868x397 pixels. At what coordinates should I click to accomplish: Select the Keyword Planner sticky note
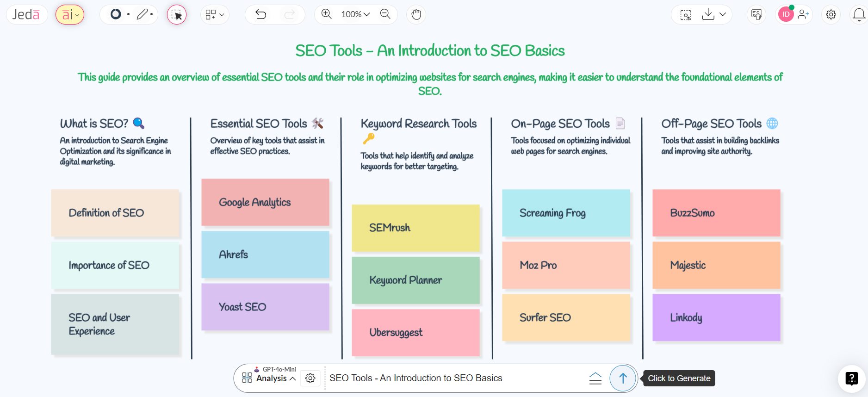(416, 280)
